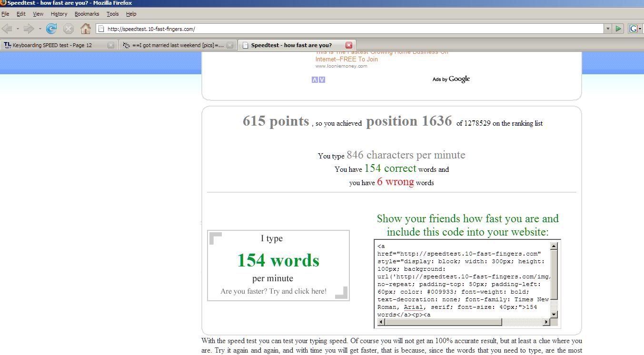The height and width of the screenshot is (355, 644).
Task: Switch to Keyboarding SPEED test tab
Action: 58,45
